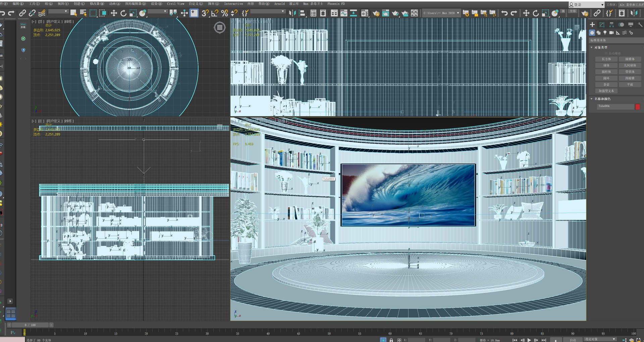This screenshot has width=644, height=342.
Task: Select the Shapes category icon
Action: [599, 33]
